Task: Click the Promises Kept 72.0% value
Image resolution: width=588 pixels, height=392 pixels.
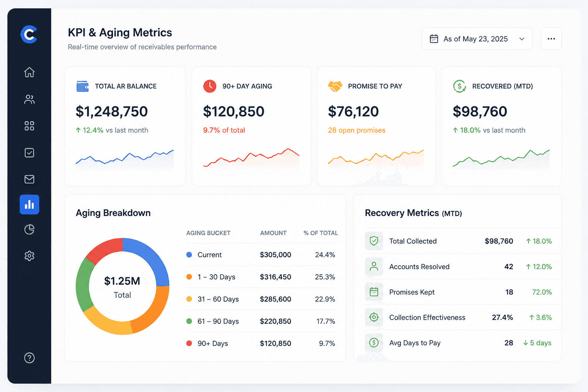Action: 542,292
